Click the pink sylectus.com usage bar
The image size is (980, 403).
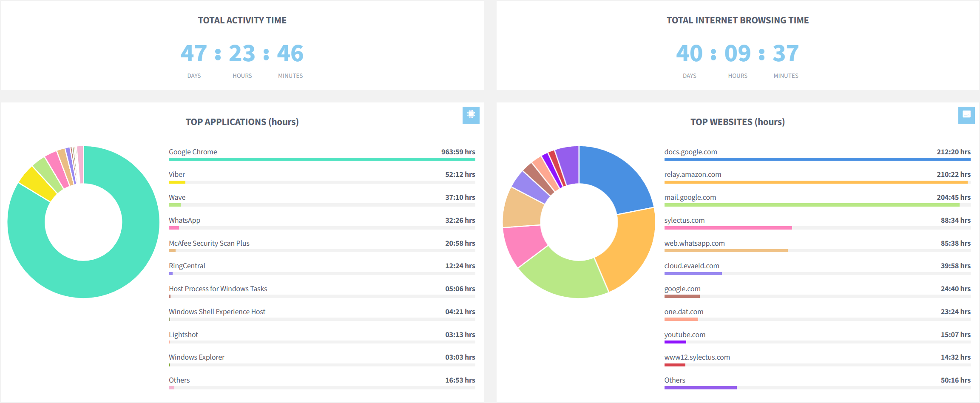(728, 228)
